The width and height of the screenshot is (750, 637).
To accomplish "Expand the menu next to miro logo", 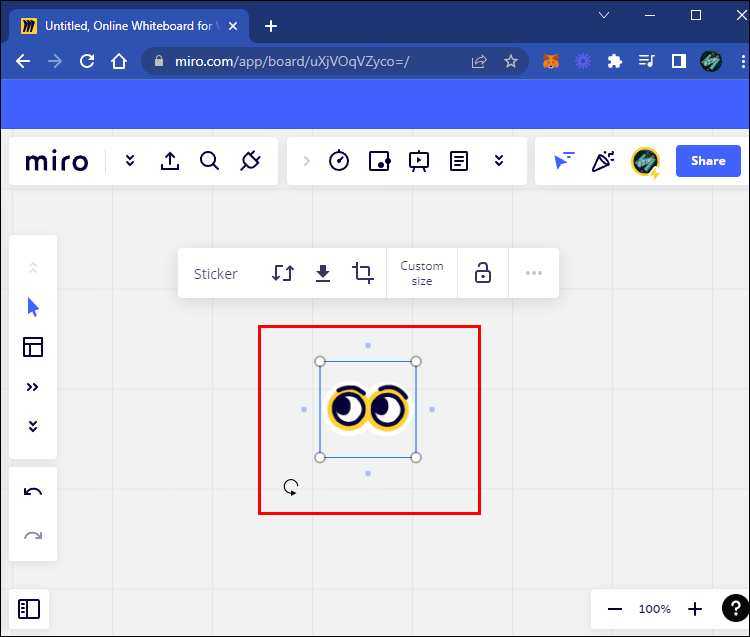I will 130,161.
